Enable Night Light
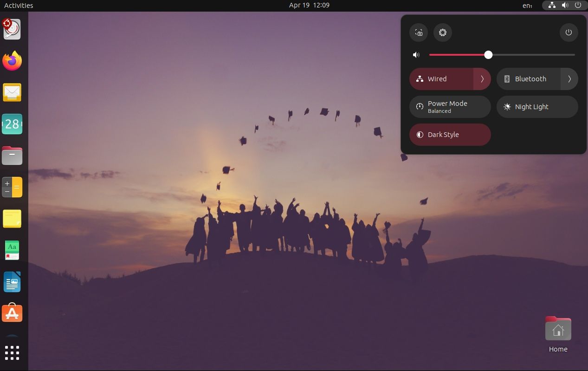The image size is (588, 371). click(x=531, y=107)
